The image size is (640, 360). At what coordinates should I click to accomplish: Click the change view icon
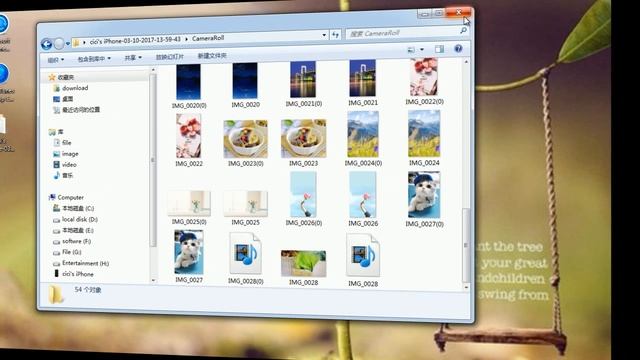coord(411,50)
